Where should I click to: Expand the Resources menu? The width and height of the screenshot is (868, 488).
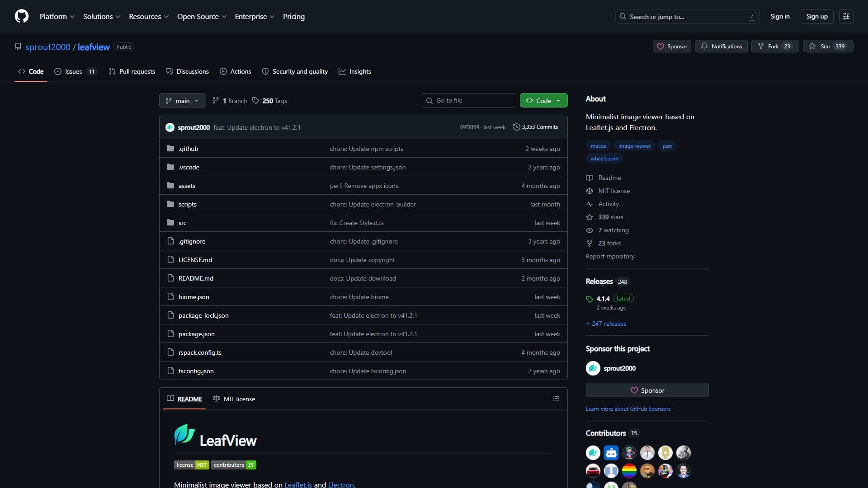[149, 16]
